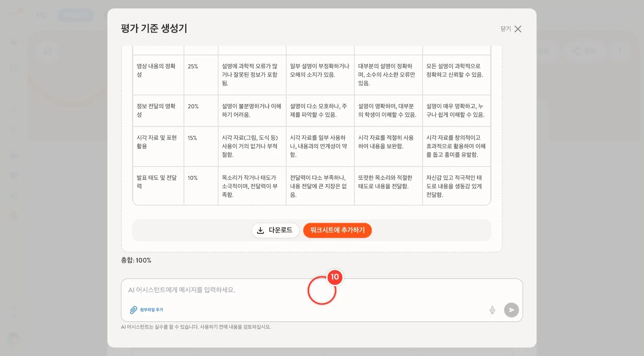This screenshot has width=644, height=356.
Task: Download the generated rubric
Action: 275,230
